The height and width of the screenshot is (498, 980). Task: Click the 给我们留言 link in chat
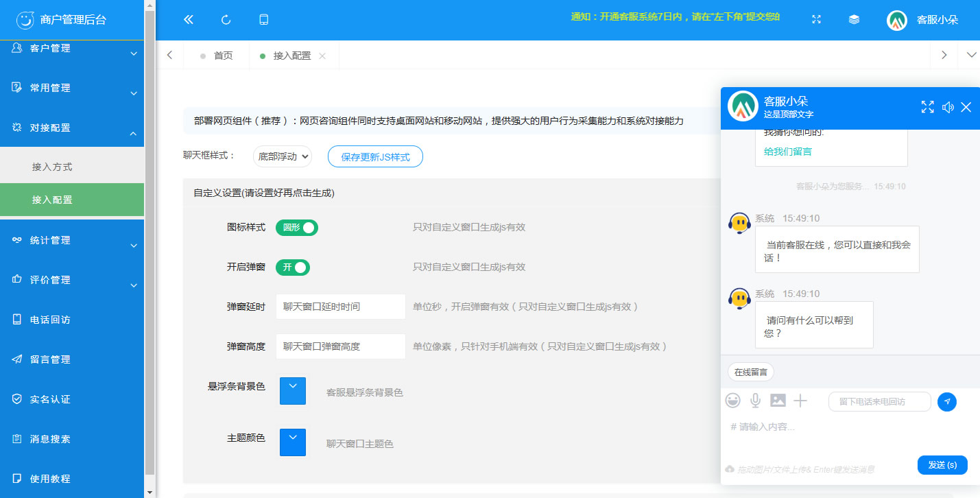[788, 152]
